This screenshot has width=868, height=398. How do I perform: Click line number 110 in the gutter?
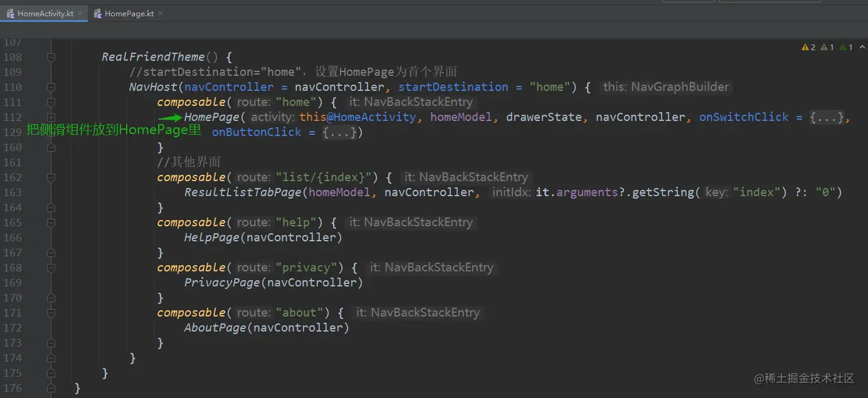point(12,87)
